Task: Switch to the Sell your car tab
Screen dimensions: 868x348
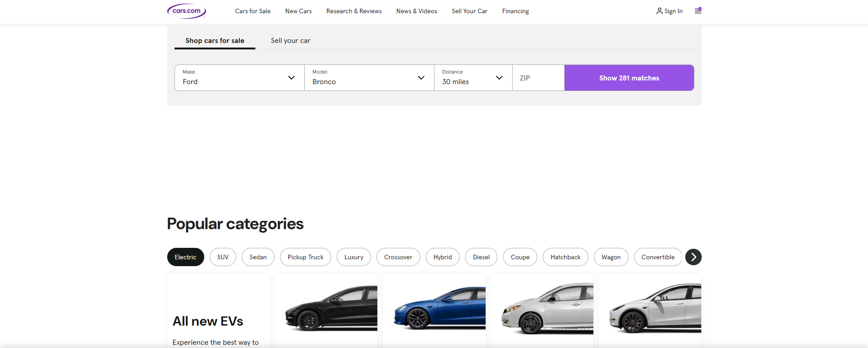Action: pos(291,41)
